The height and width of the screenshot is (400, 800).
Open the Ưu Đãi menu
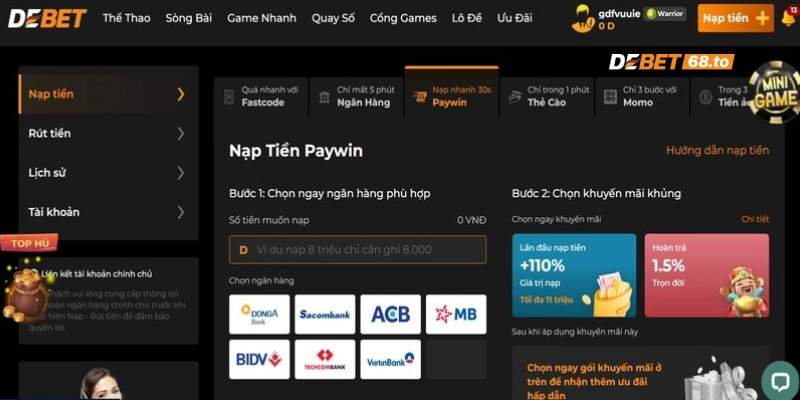tap(515, 18)
